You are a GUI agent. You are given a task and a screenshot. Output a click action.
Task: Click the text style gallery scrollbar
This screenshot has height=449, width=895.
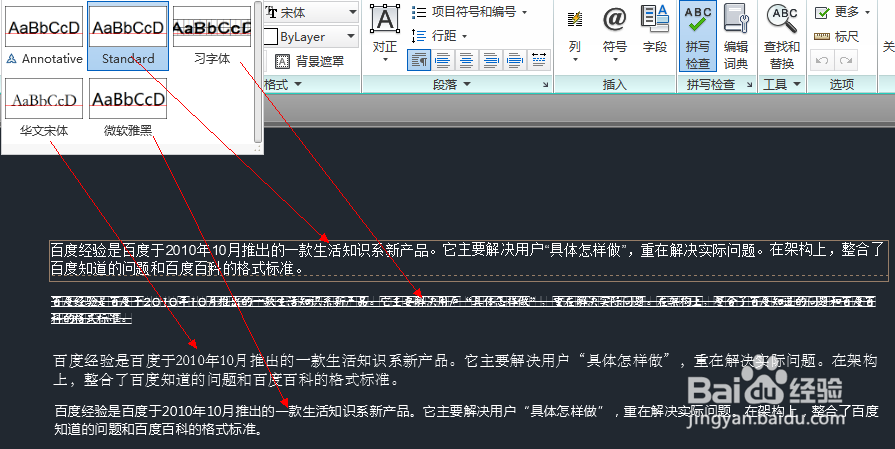tap(258, 72)
